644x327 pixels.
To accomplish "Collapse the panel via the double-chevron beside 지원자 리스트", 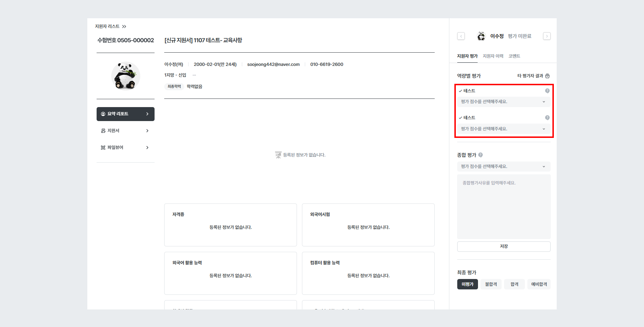I will pos(124,26).
